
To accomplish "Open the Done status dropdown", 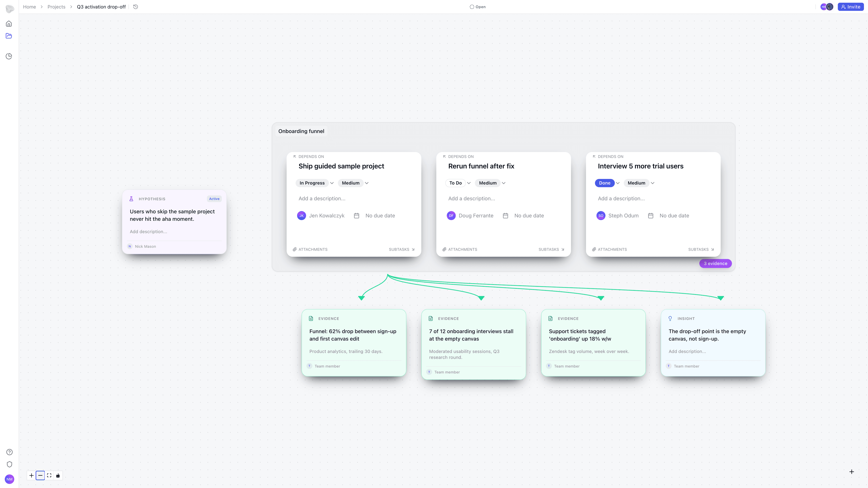I will [607, 183].
